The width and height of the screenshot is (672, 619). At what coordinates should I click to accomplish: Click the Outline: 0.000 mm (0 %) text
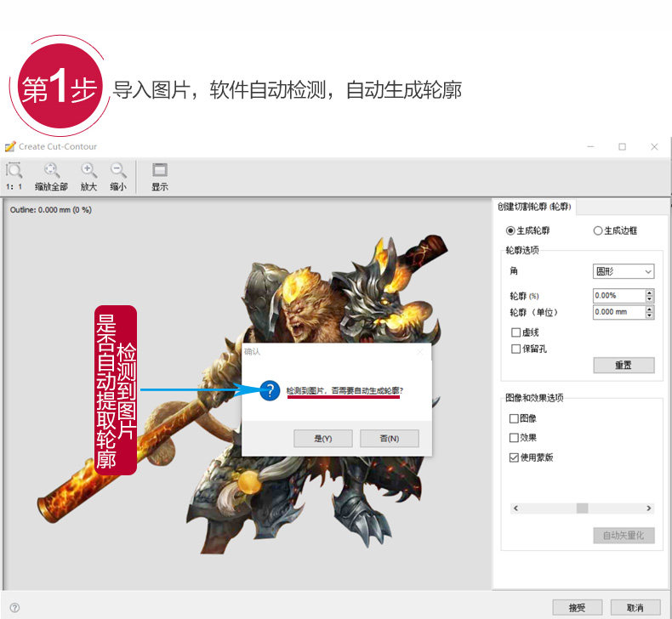(x=50, y=210)
